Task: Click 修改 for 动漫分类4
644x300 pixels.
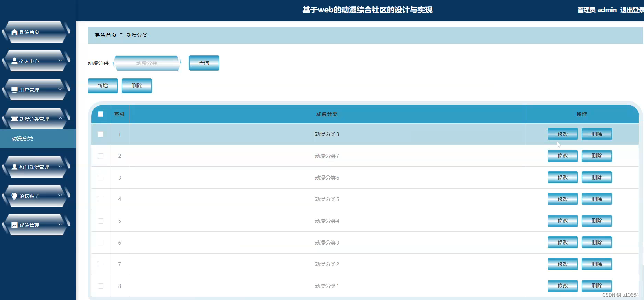Action: 563,221
